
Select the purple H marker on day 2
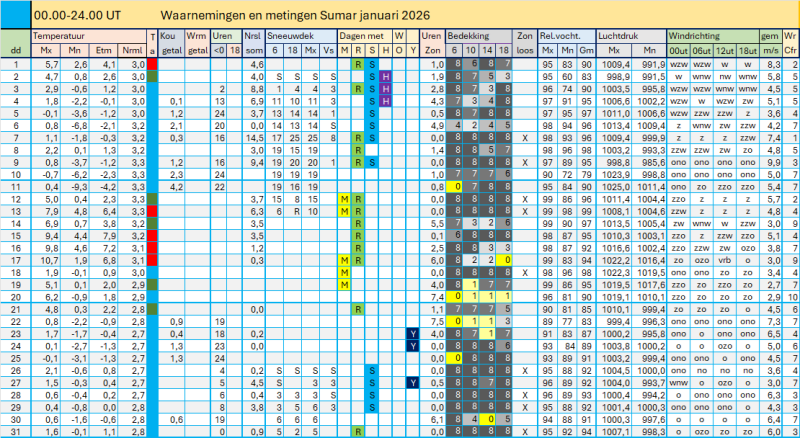tap(386, 77)
